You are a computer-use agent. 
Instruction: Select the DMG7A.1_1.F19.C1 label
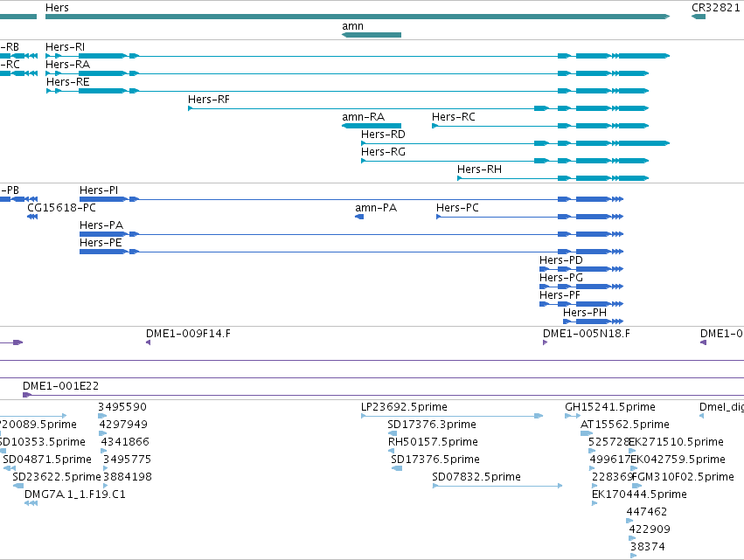75,495
